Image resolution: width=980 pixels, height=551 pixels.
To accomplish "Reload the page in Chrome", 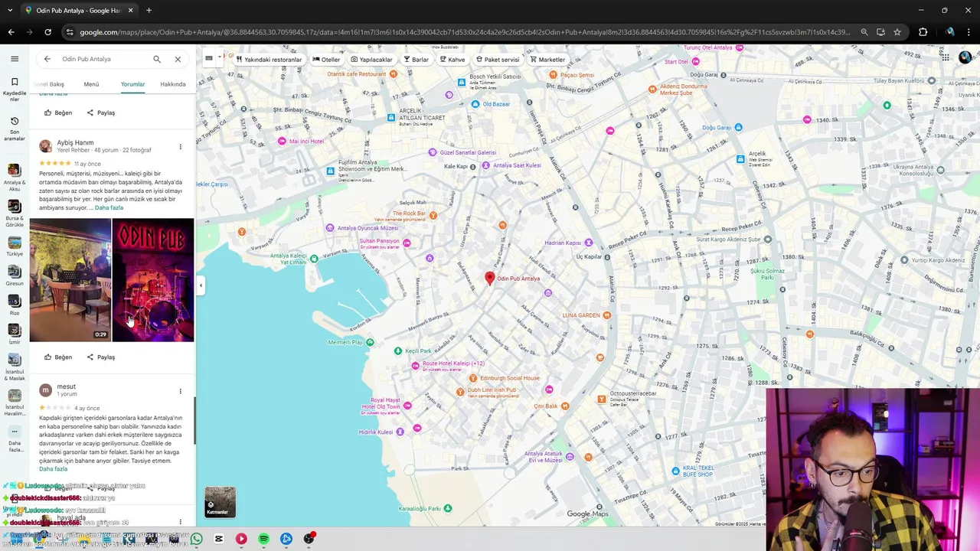I will (47, 32).
